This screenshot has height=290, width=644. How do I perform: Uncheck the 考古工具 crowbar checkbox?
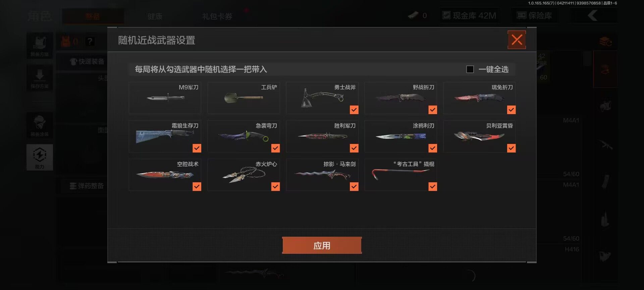click(x=433, y=187)
